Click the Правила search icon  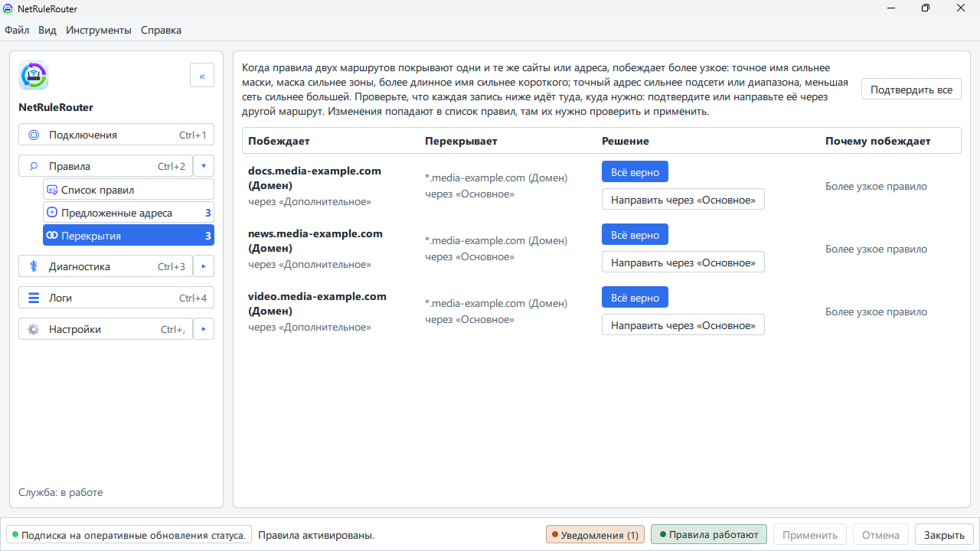pyautogui.click(x=34, y=166)
